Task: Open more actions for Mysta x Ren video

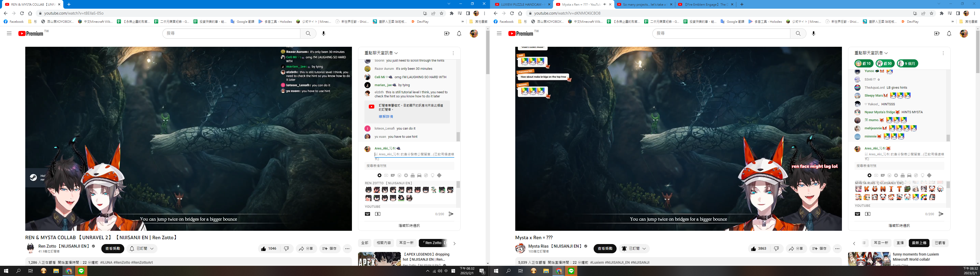Action: pyautogui.click(x=837, y=249)
